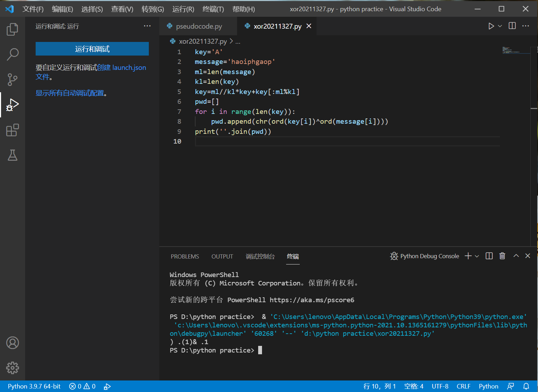
Task: Expand the run file dropdown arrow
Action: [500, 26]
